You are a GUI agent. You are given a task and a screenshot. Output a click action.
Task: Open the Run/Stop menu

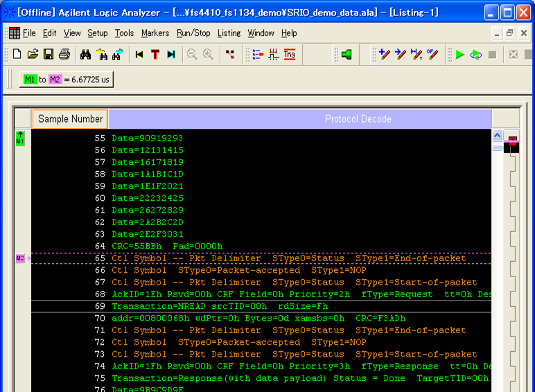(193, 33)
